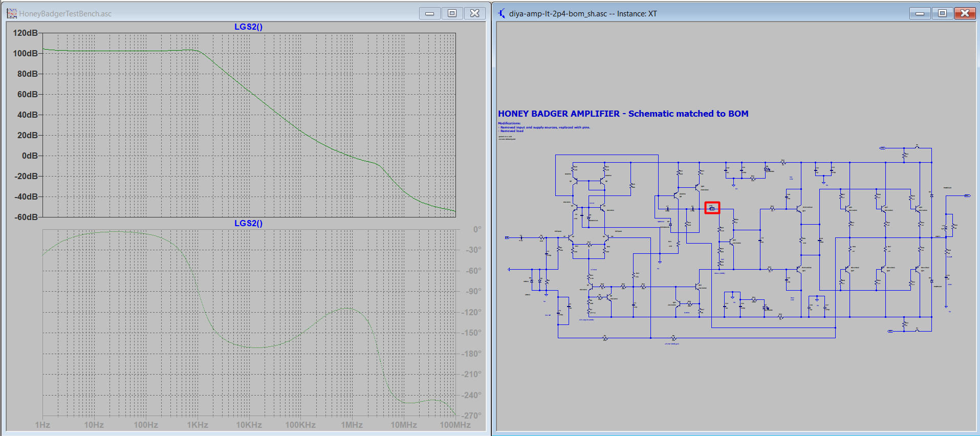The image size is (980, 436).
Task: Click the 100dB axis label
Action: pos(25,53)
